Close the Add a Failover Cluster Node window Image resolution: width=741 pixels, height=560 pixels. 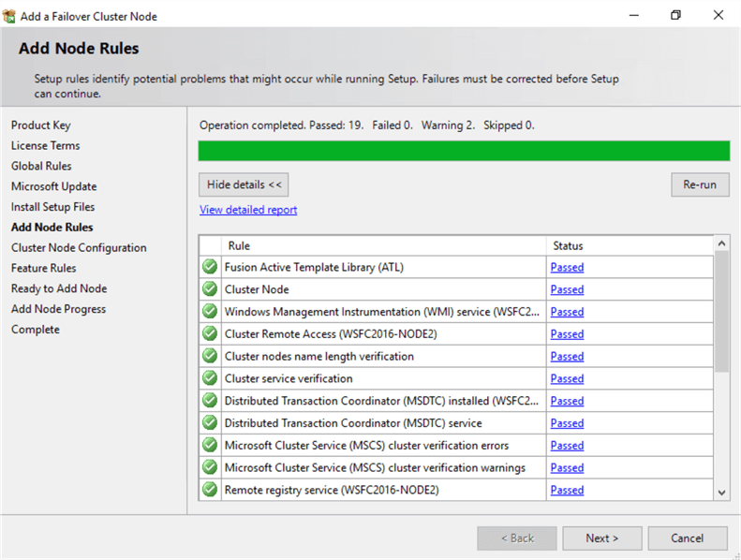click(x=719, y=16)
